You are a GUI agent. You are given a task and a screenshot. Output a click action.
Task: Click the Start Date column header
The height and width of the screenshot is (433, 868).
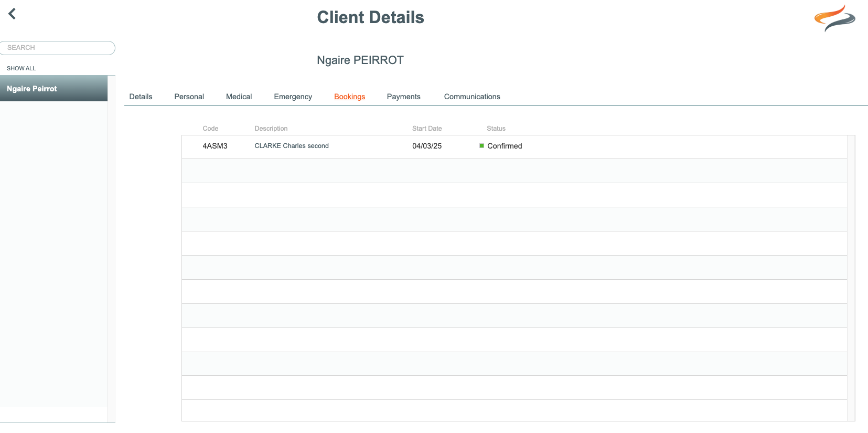coord(427,129)
